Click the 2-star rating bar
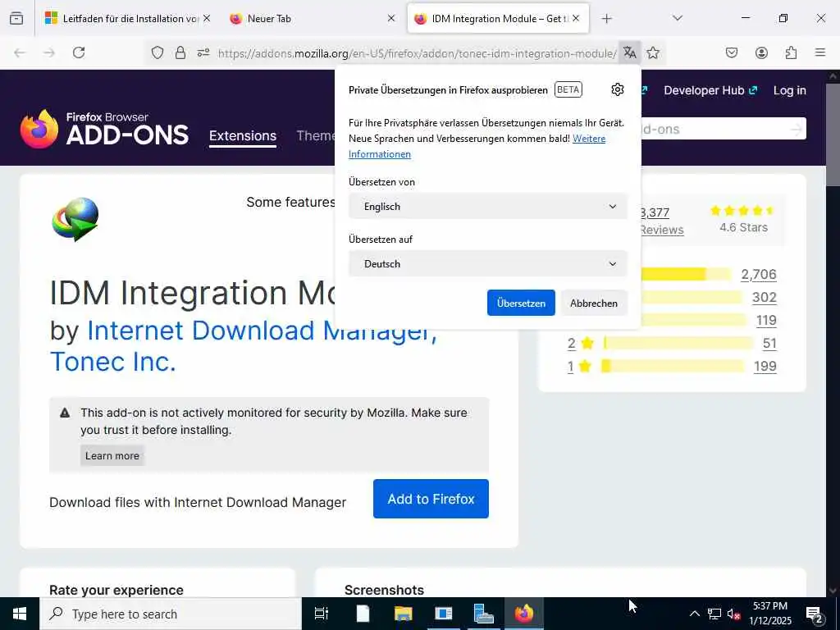Viewport: 840px width, 630px height. tap(678, 343)
